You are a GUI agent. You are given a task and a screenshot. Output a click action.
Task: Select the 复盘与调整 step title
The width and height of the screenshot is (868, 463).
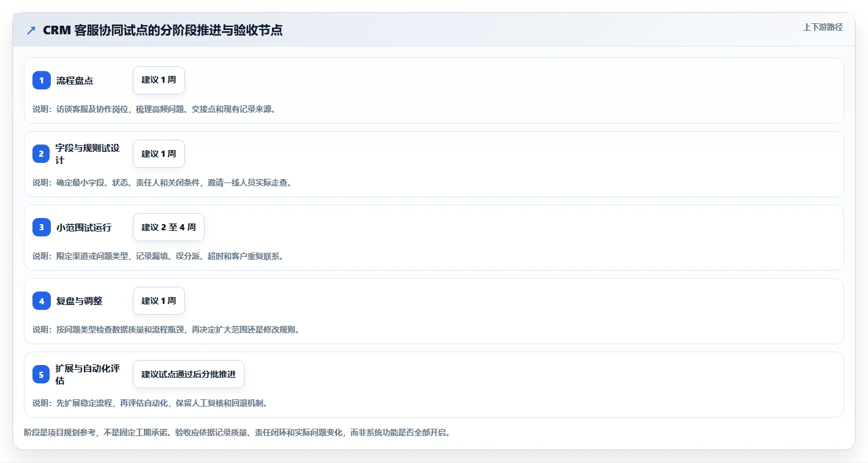click(x=79, y=301)
